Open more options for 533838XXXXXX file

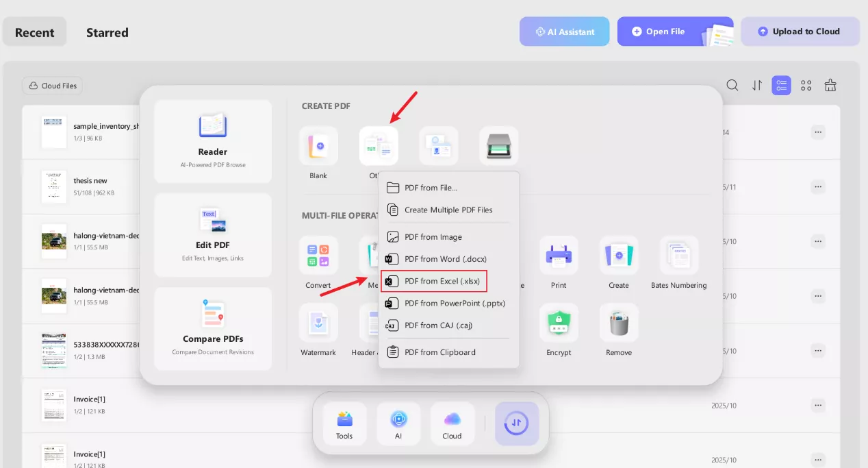coord(818,351)
